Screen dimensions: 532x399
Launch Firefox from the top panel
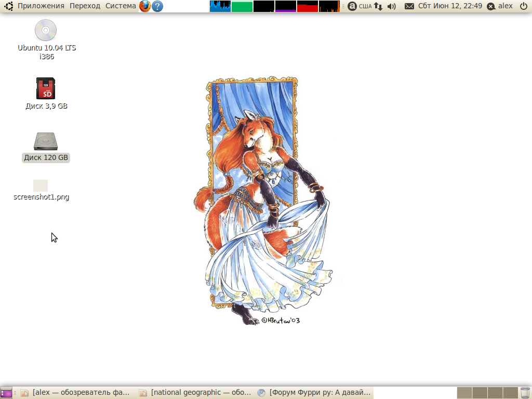145,6
